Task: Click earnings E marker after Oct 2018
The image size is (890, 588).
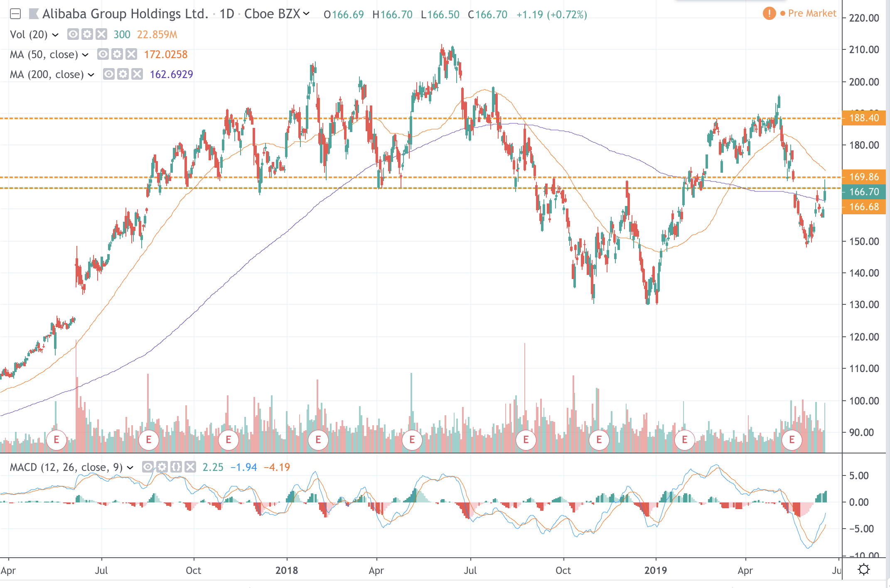Action: click(599, 440)
